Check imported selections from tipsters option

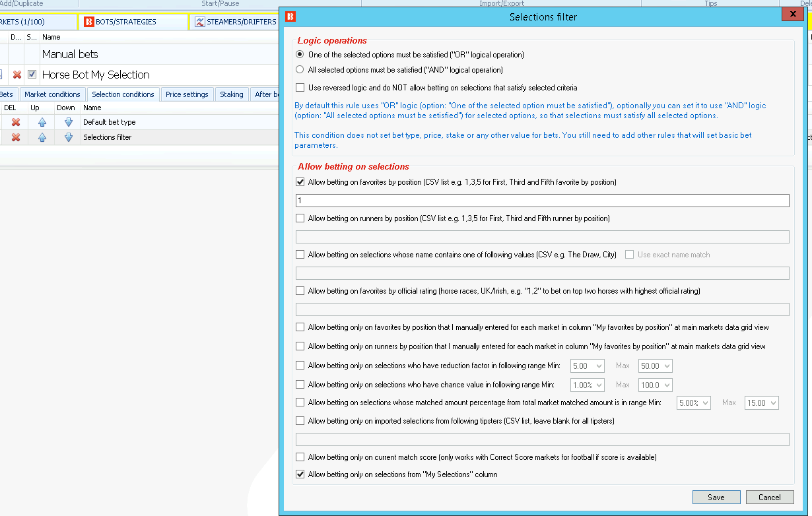pyautogui.click(x=300, y=420)
